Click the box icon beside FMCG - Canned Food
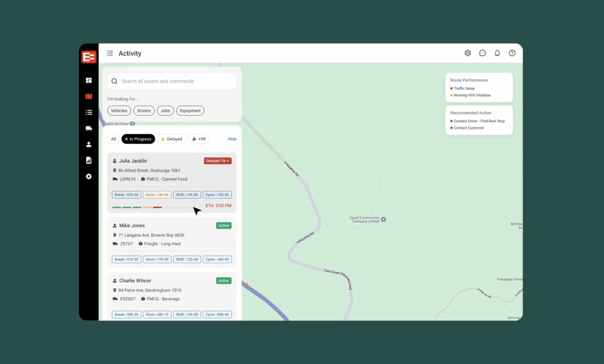This screenshot has width=604, height=364. pos(143,179)
